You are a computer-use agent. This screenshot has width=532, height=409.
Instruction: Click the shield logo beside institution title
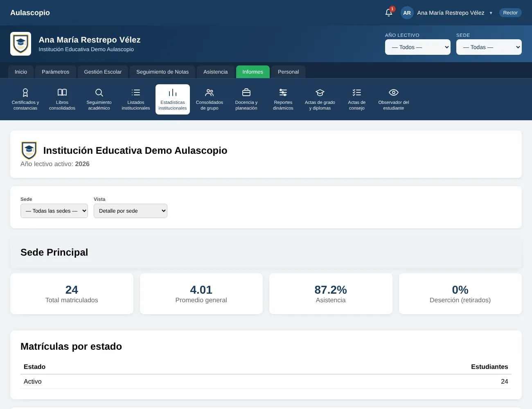click(29, 150)
